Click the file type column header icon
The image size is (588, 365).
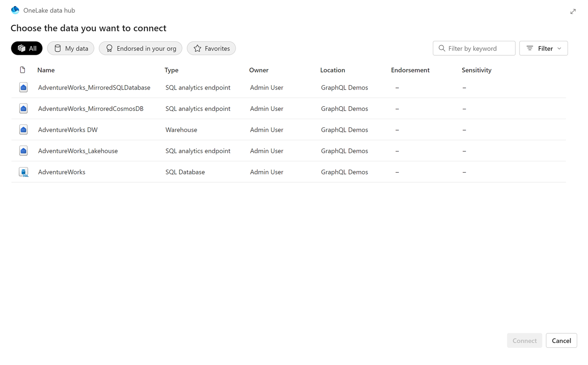click(23, 70)
